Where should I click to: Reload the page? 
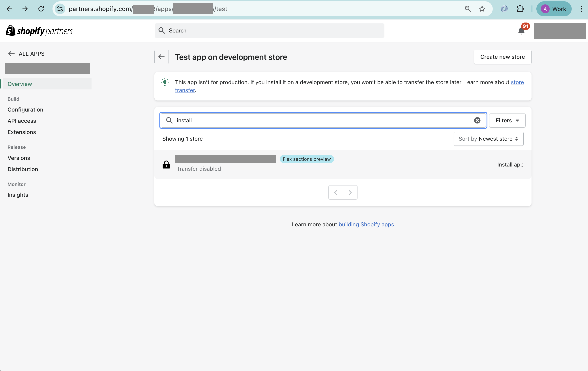pos(41,9)
